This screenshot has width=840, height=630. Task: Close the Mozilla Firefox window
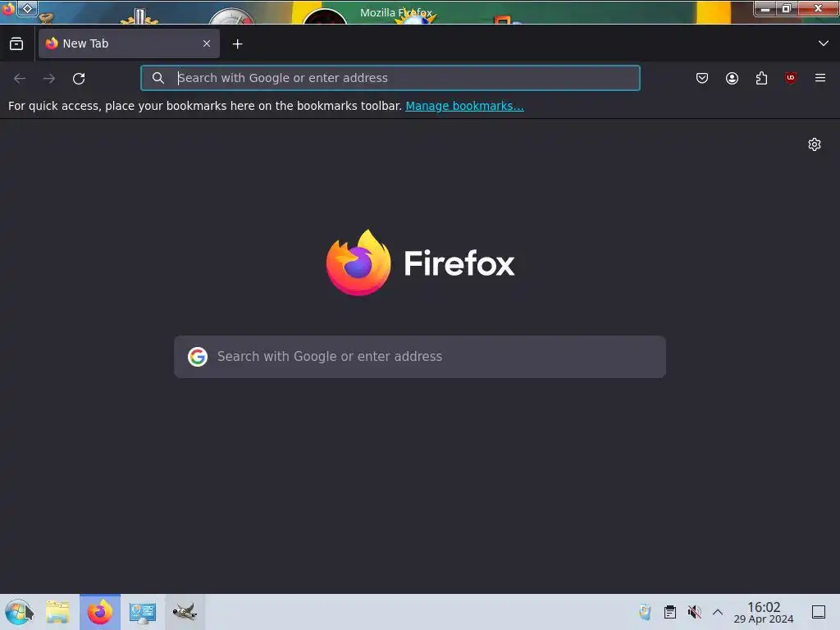point(818,8)
